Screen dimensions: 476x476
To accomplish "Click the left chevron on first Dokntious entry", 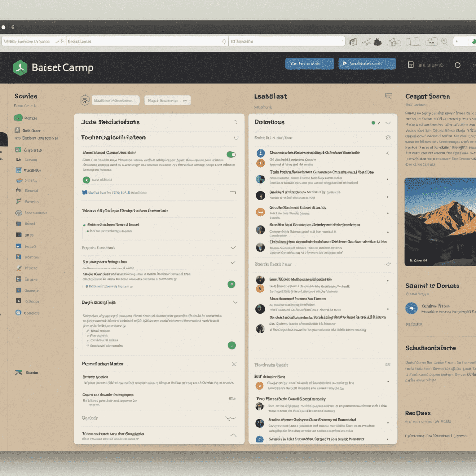I will (x=387, y=153).
